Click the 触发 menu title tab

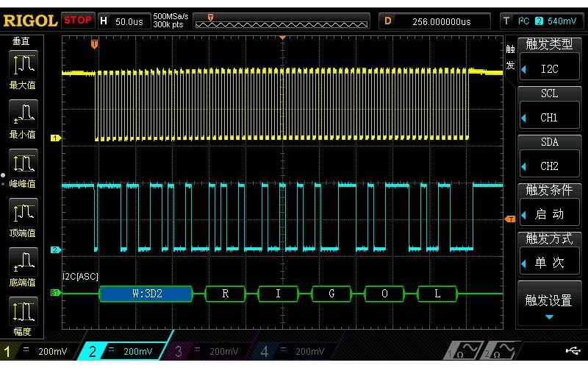point(510,57)
